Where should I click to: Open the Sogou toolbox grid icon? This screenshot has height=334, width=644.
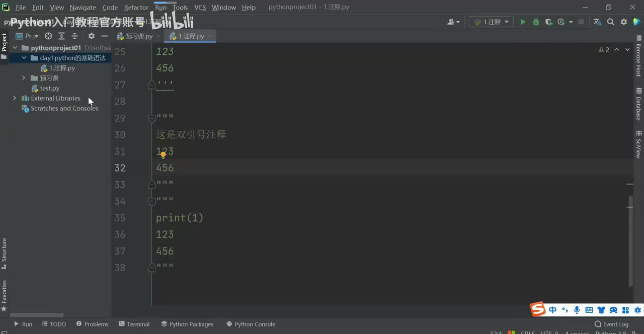[625, 310]
